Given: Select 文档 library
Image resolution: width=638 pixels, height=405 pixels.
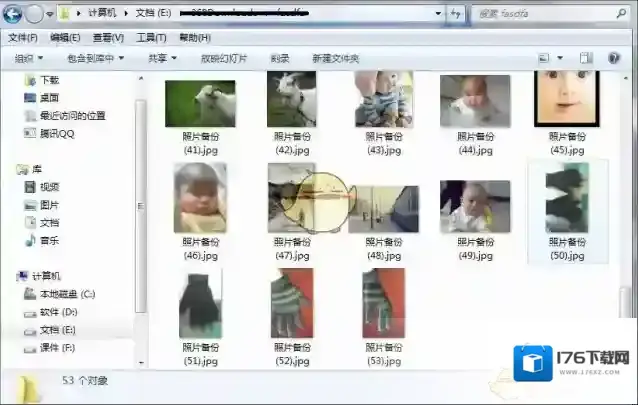Looking at the screenshot, I should (x=42, y=223).
